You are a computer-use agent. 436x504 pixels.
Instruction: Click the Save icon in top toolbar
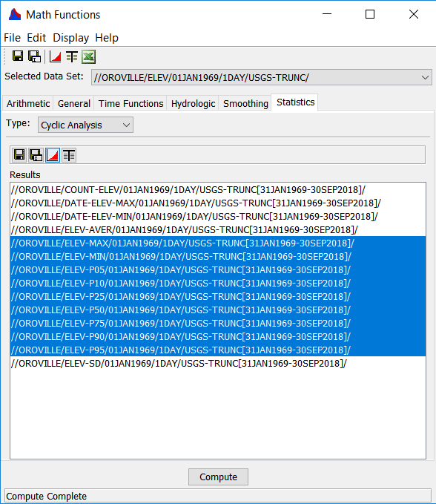[18, 56]
